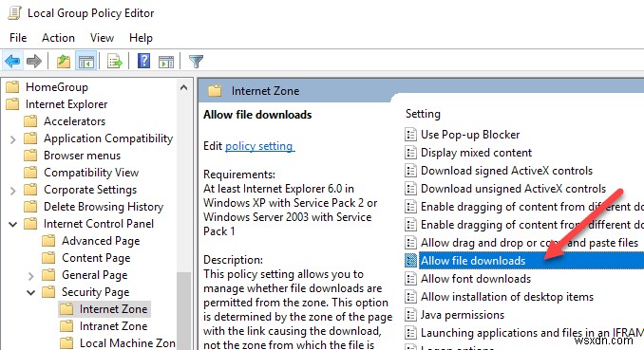Expand the Corporate Settings tree node
The width and height of the screenshot is (644, 350).
pos(12,191)
